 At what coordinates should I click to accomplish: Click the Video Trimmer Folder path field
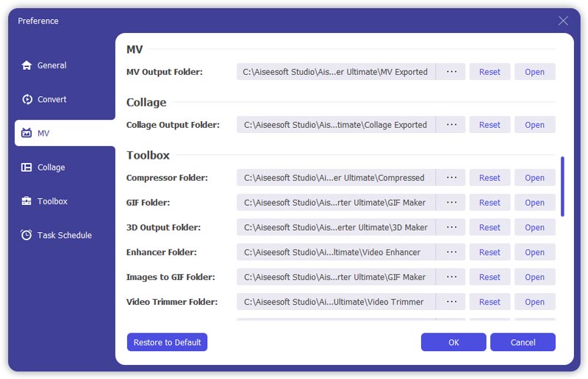coord(336,302)
